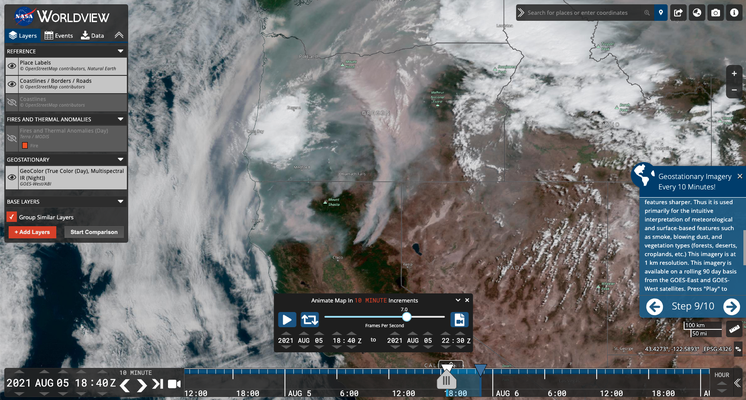The image size is (746, 400).
Task: Switch to the Data tab
Action: tap(92, 35)
